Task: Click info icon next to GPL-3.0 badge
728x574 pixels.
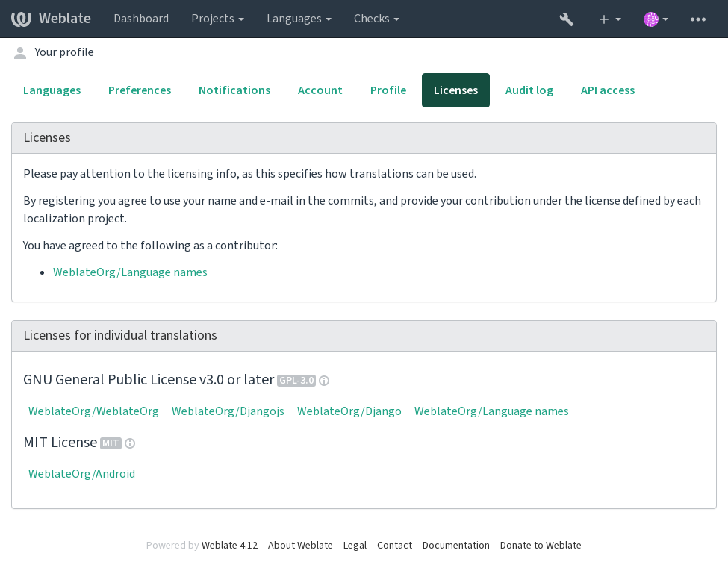Action: (324, 381)
